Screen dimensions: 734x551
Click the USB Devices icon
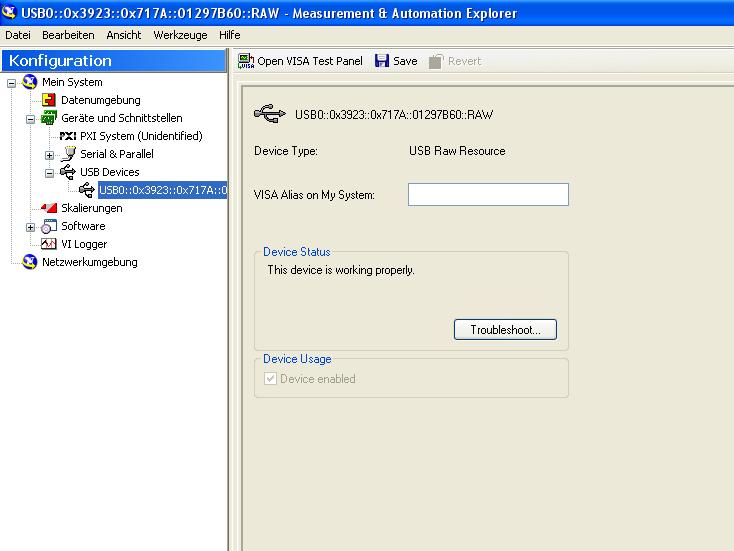click(x=68, y=172)
